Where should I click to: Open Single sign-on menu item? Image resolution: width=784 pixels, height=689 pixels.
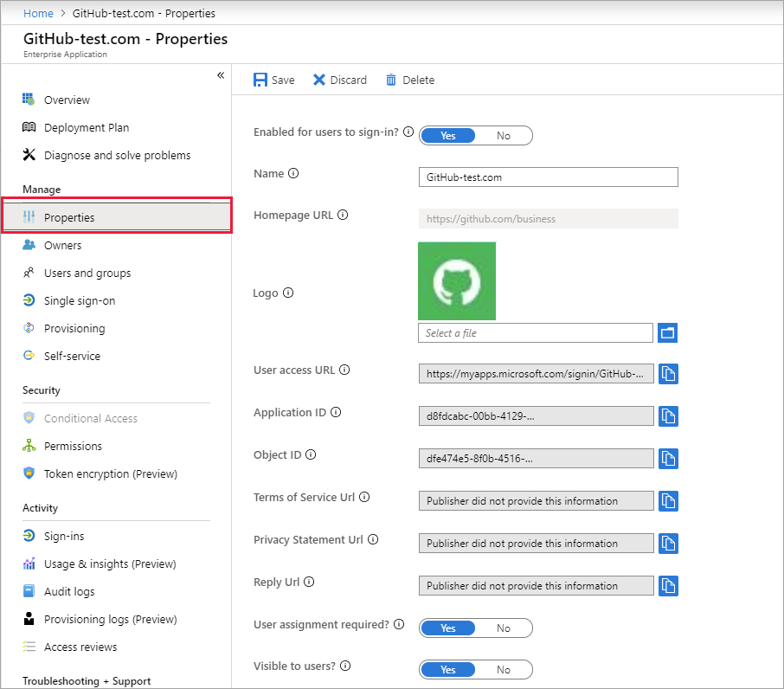pyautogui.click(x=80, y=300)
